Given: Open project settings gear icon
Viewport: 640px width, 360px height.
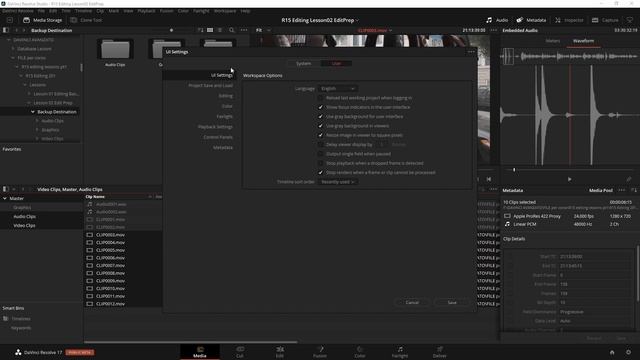Looking at the screenshot, I should point(629,352).
